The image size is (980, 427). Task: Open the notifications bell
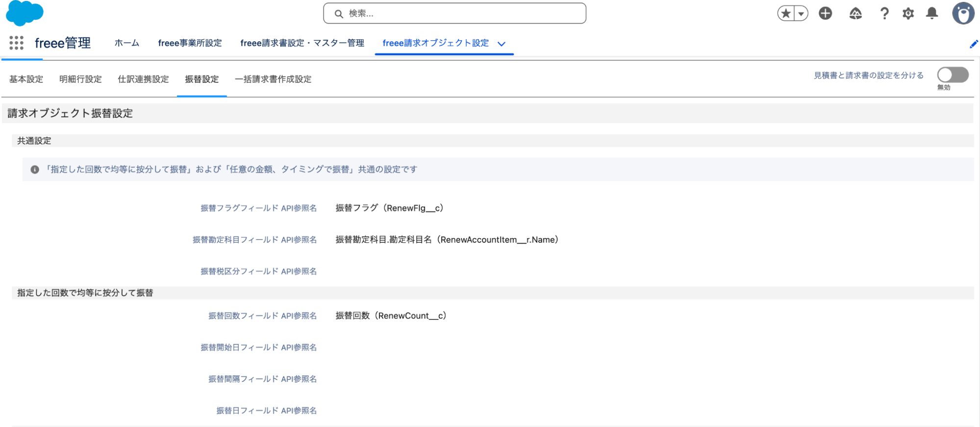932,13
